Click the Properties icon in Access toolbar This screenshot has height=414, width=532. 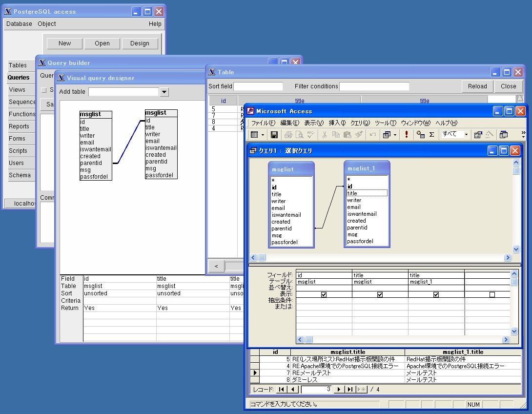tap(478, 135)
